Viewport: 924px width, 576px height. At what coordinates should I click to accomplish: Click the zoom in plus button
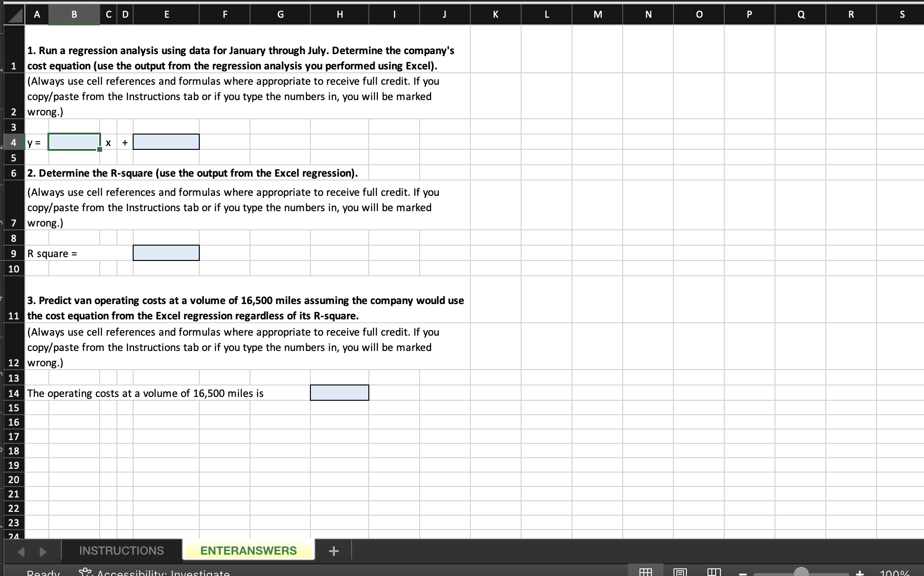pos(860,573)
